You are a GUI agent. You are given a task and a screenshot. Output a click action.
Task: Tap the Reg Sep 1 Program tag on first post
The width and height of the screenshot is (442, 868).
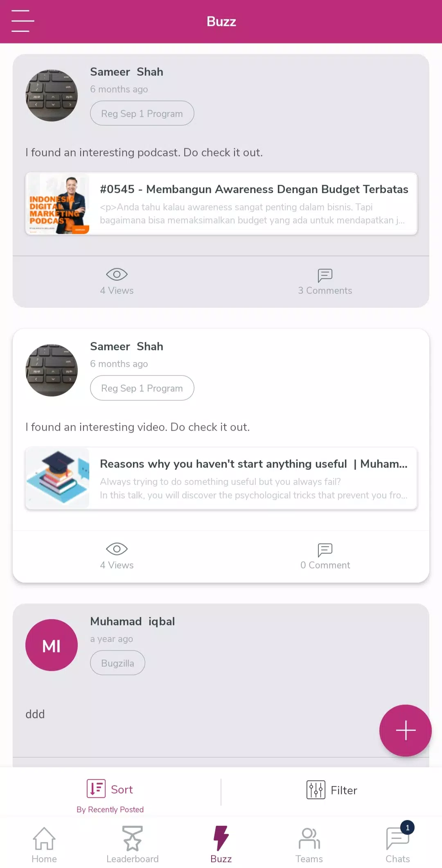tap(142, 113)
